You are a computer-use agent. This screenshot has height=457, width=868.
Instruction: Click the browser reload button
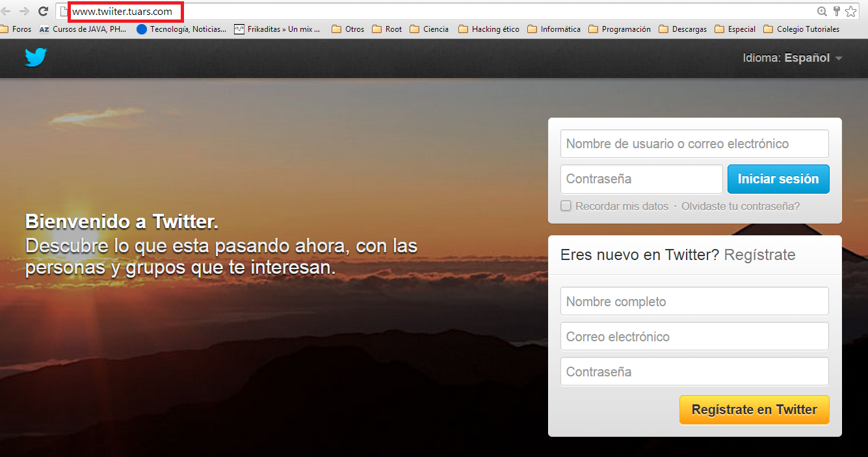click(x=44, y=11)
